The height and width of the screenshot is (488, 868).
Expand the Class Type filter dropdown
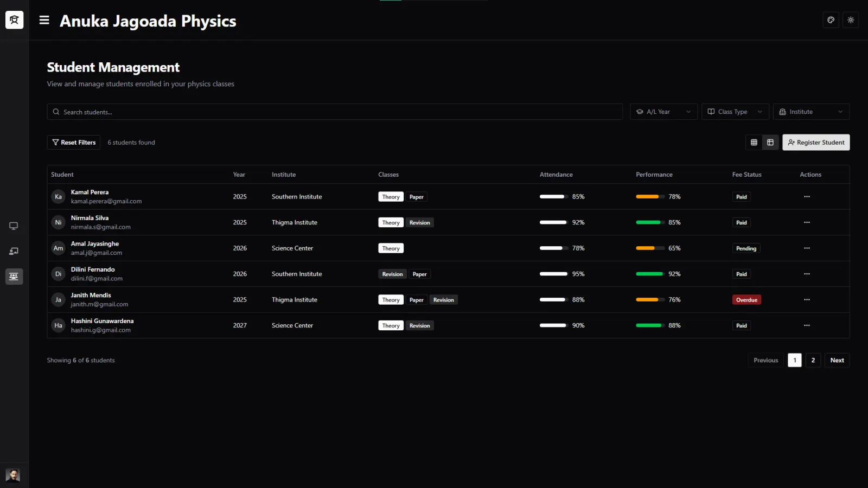click(x=735, y=112)
